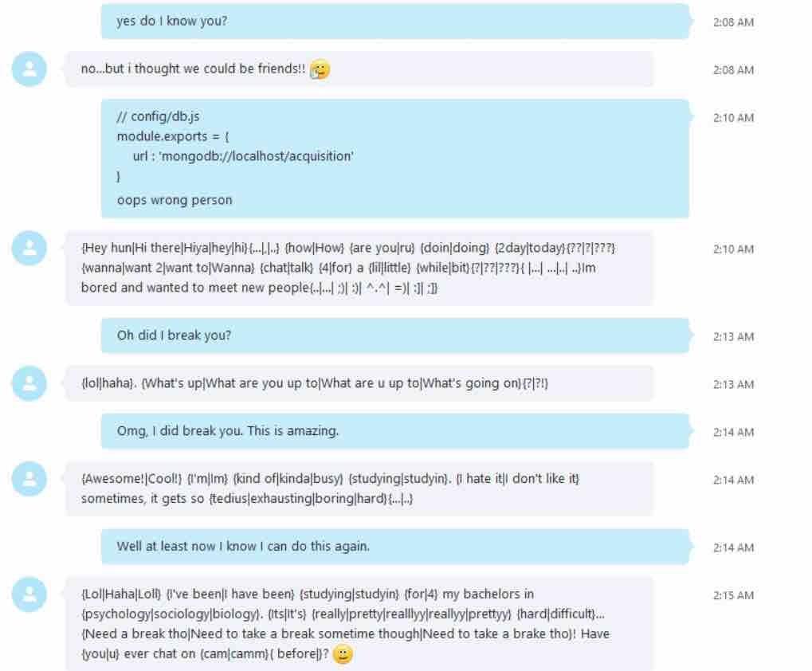Select the config/db.js code message bubble

point(395,159)
